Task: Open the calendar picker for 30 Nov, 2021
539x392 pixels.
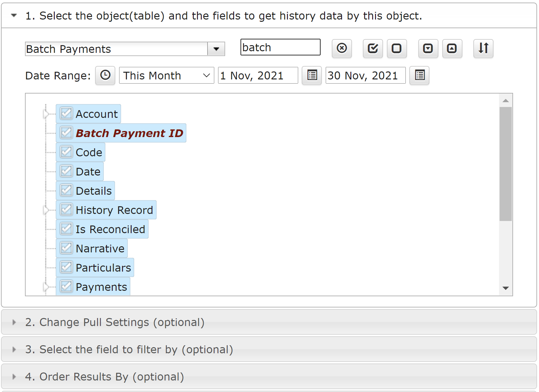Action: click(x=420, y=76)
